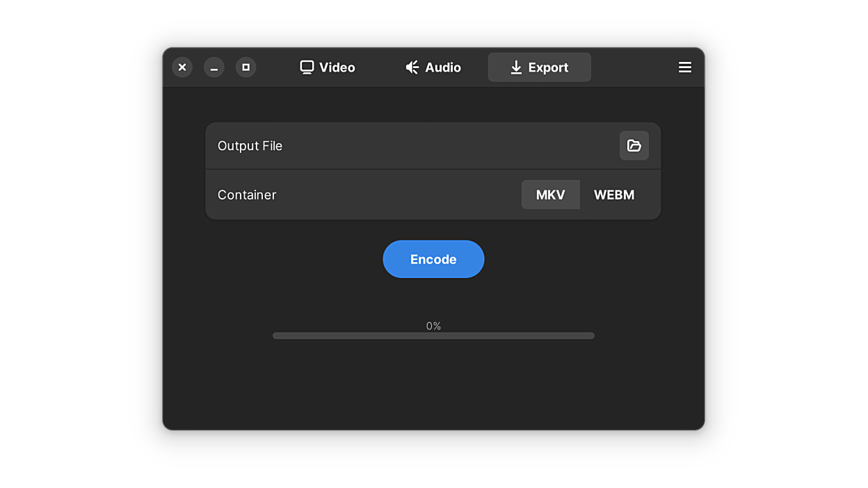The width and height of the screenshot is (868, 488).
Task: Start encoding with the Encode button
Action: [x=433, y=259]
